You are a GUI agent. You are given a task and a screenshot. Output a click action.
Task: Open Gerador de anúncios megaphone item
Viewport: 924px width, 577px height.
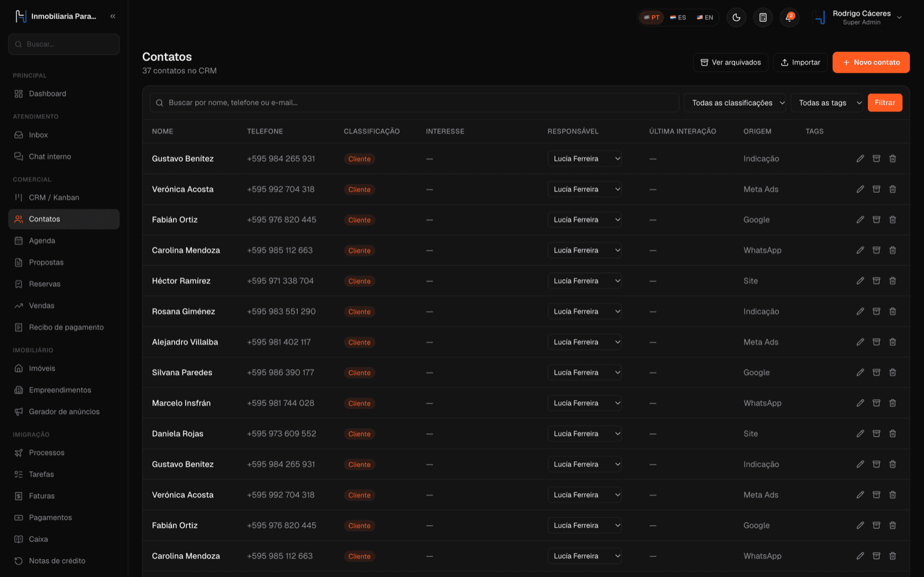[64, 412]
